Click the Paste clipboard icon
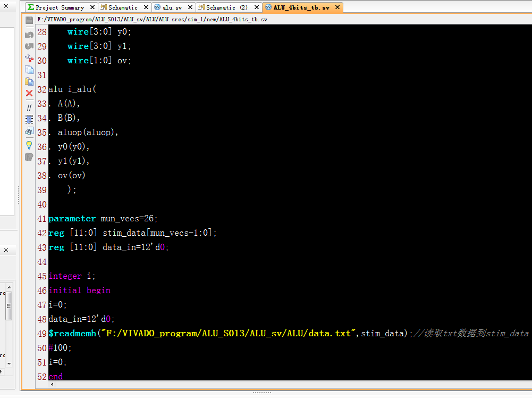 (x=29, y=81)
